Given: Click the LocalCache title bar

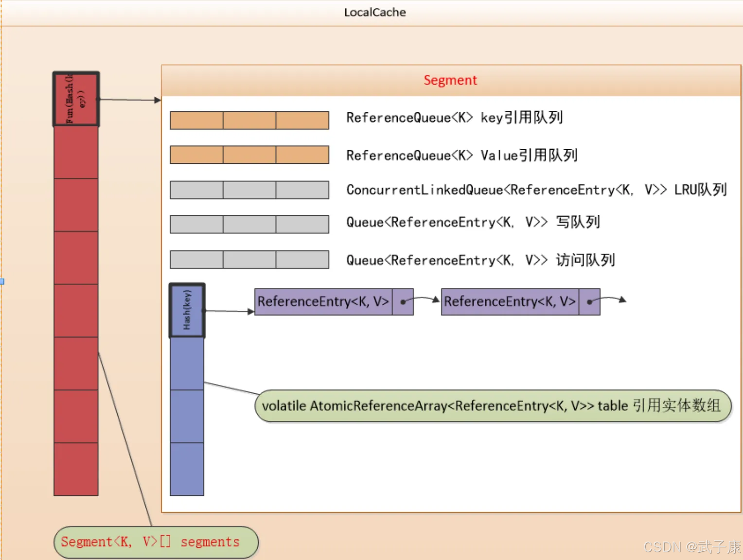Looking at the screenshot, I should 375,12.
